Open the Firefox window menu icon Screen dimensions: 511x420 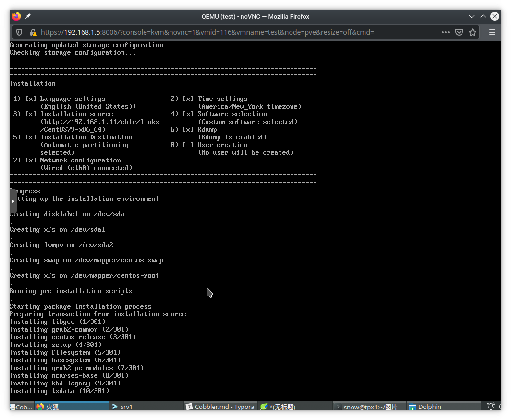tap(16, 16)
